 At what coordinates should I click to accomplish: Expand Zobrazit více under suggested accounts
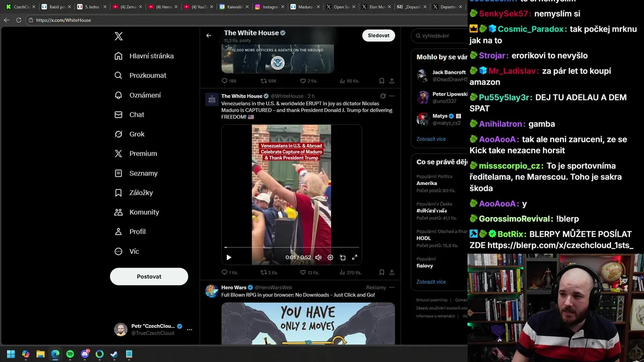click(x=431, y=139)
